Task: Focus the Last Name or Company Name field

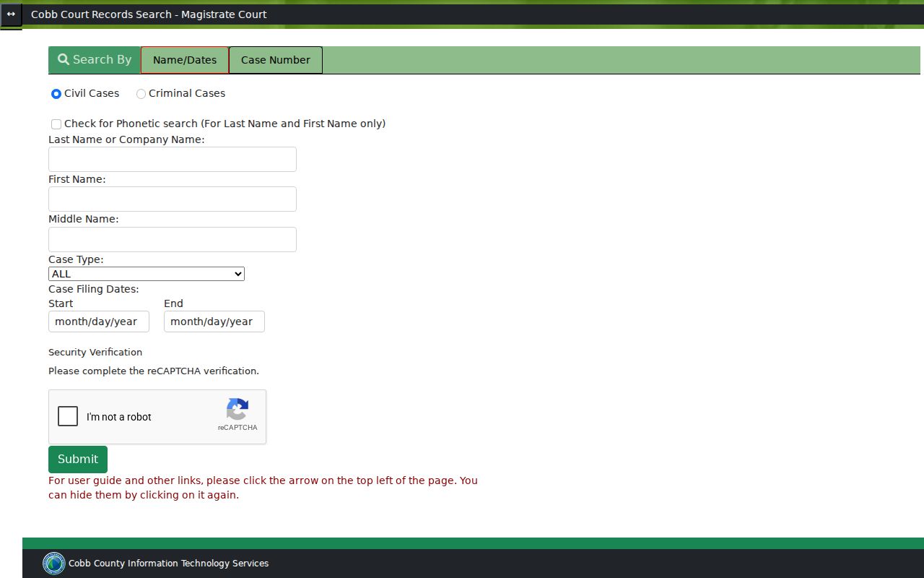Action: tap(173, 160)
